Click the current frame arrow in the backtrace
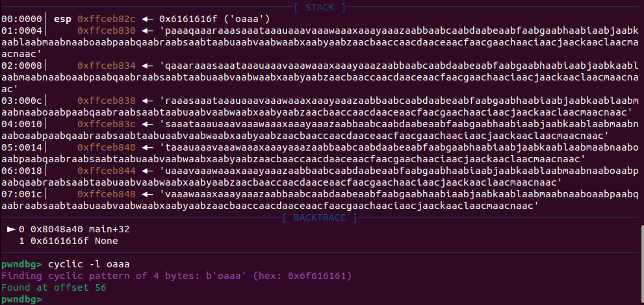 pyautogui.click(x=10, y=229)
